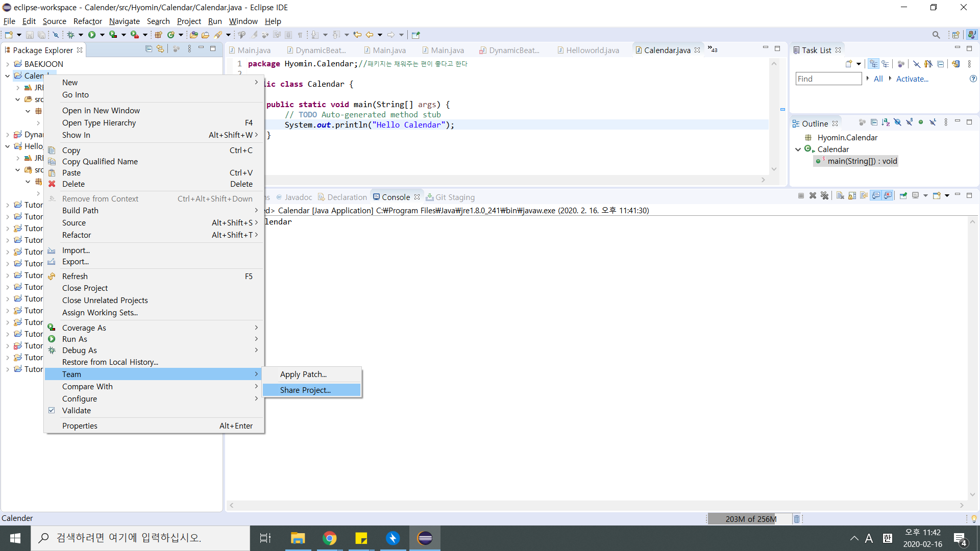Click Link with Editor in Package Explorer
The height and width of the screenshot is (551, 980).
[160, 49]
